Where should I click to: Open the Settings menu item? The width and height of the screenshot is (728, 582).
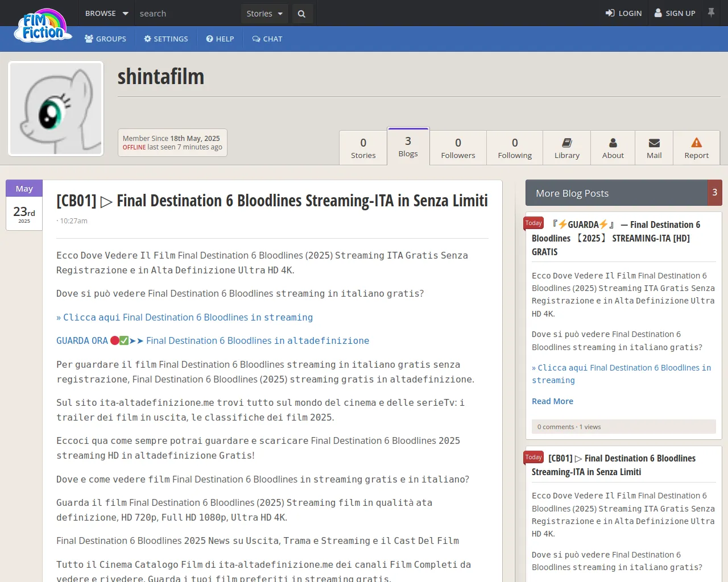[x=166, y=39]
